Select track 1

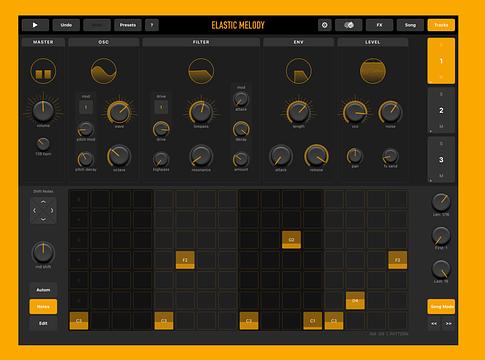coord(441,61)
